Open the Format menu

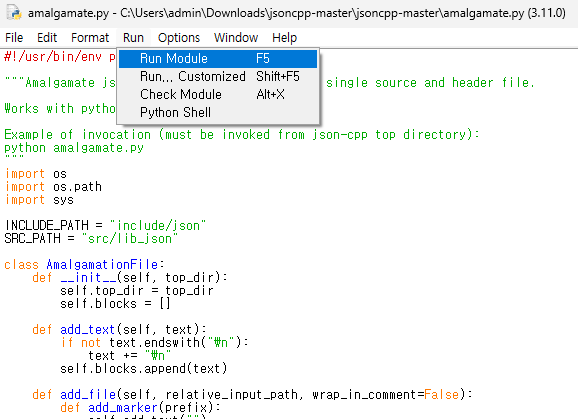point(90,38)
